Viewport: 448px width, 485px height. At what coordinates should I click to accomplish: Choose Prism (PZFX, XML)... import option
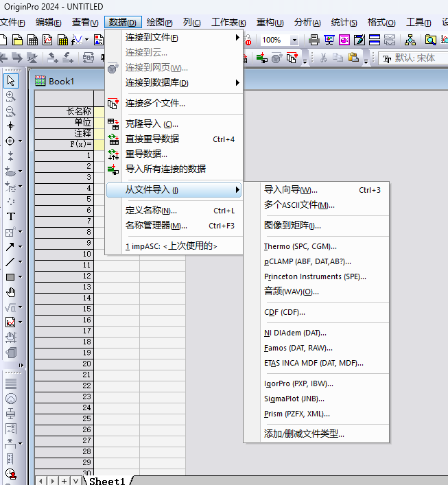click(316, 414)
